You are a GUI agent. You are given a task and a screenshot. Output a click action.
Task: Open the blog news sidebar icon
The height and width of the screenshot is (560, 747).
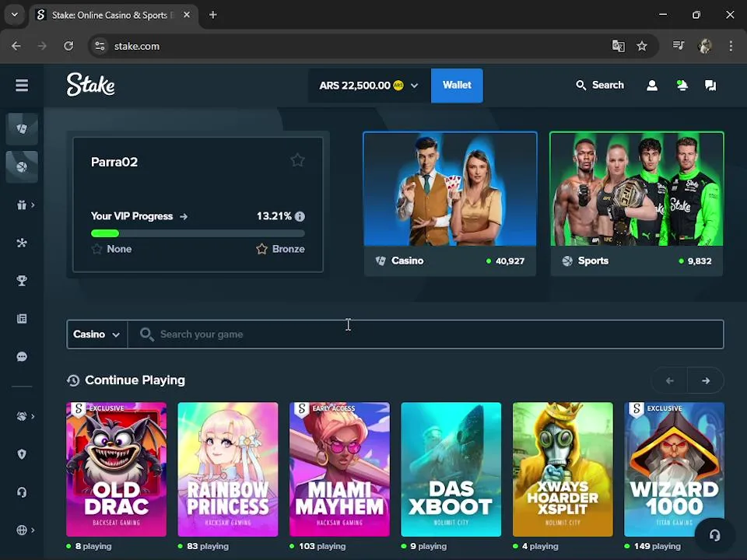coord(22,319)
